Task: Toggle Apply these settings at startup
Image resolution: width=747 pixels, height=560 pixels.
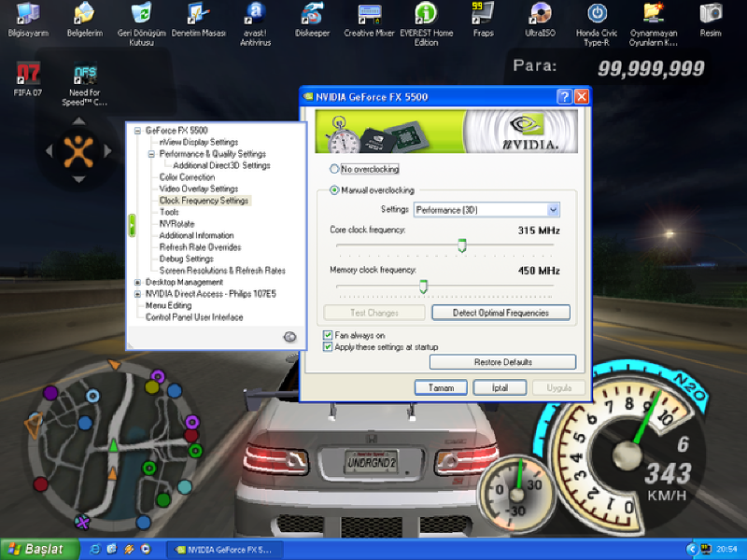Action: pyautogui.click(x=328, y=346)
